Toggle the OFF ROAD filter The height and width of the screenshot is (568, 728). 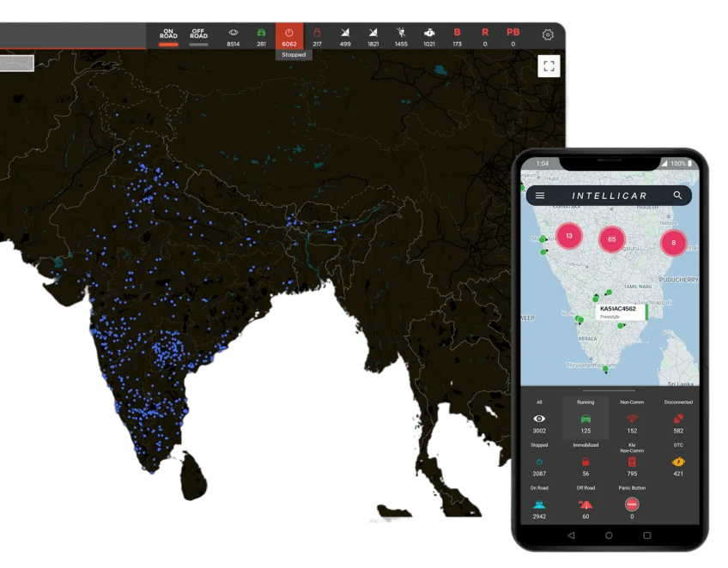pyautogui.click(x=199, y=36)
